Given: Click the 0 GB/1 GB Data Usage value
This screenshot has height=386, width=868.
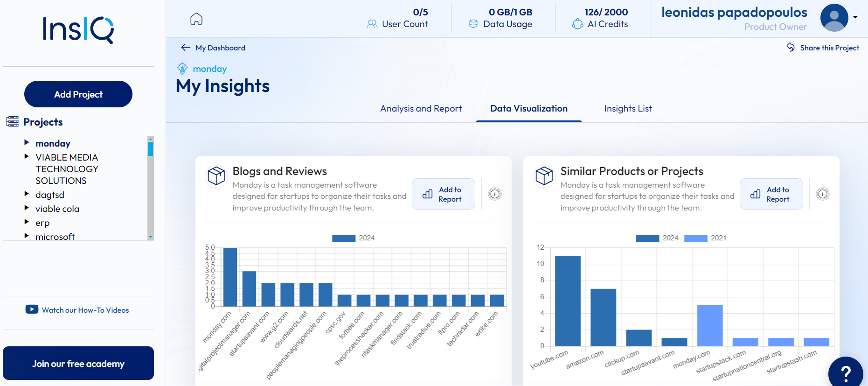Looking at the screenshot, I should click(x=510, y=12).
